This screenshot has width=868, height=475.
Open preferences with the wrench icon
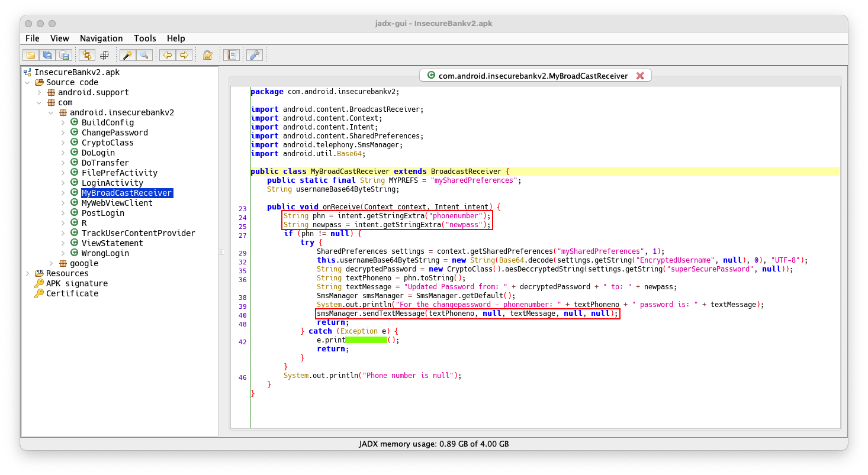[x=254, y=55]
